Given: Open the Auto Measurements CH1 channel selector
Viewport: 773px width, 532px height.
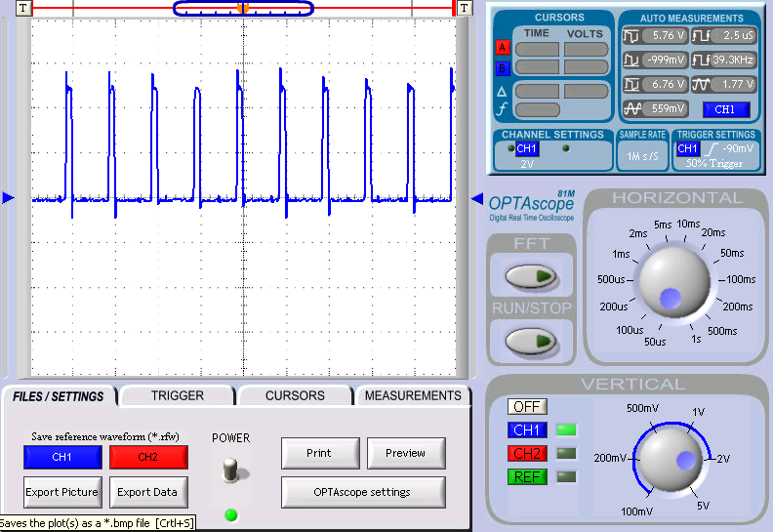Looking at the screenshot, I should [725, 109].
